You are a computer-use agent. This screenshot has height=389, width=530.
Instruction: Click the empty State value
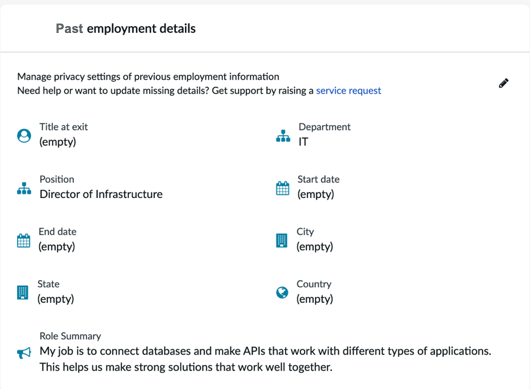pos(56,299)
